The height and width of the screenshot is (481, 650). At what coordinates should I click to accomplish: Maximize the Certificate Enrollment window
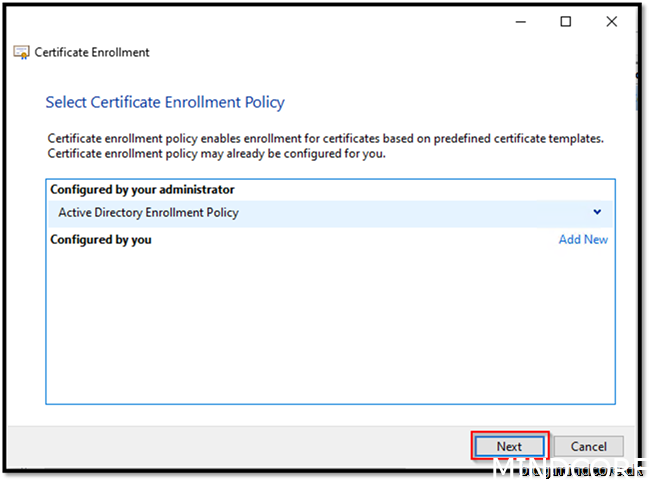tap(566, 22)
